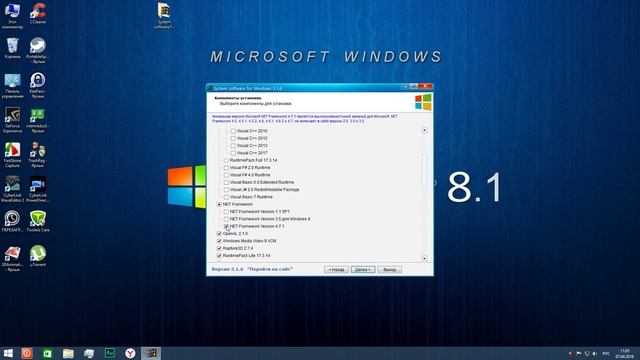The width and height of the screenshot is (640, 360).
Task: Uncheck the RaptureD3D 2.7.4 checkbox
Action: [x=219, y=248]
